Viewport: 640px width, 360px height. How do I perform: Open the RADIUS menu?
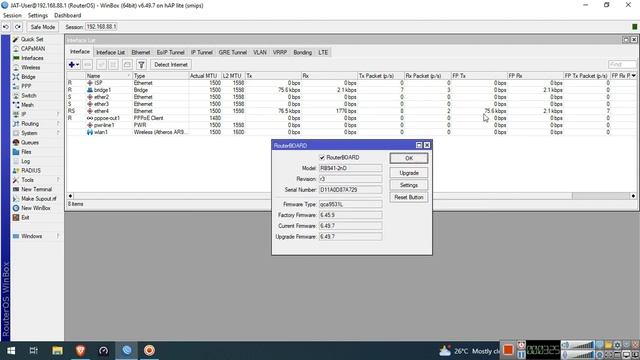31,171
